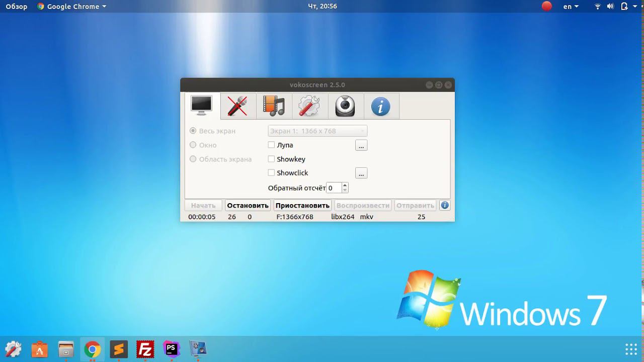Decrease the Обратный отсчёт countdown value
Viewport: 644px width, 362px height.
pyautogui.click(x=345, y=191)
